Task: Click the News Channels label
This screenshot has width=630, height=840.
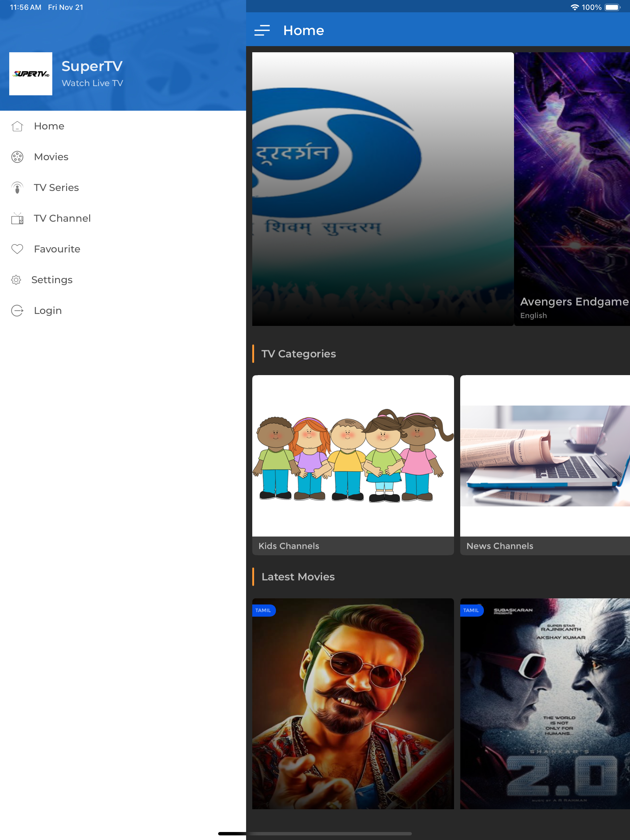Action: click(x=500, y=546)
